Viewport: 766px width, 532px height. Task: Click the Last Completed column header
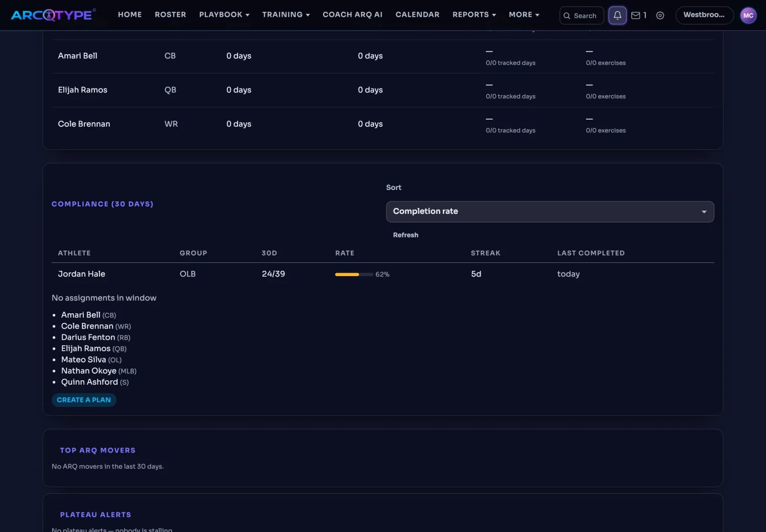tap(591, 253)
